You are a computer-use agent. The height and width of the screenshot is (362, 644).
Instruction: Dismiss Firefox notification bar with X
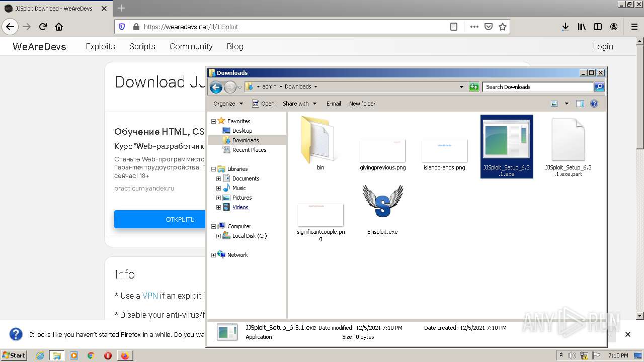(x=627, y=334)
